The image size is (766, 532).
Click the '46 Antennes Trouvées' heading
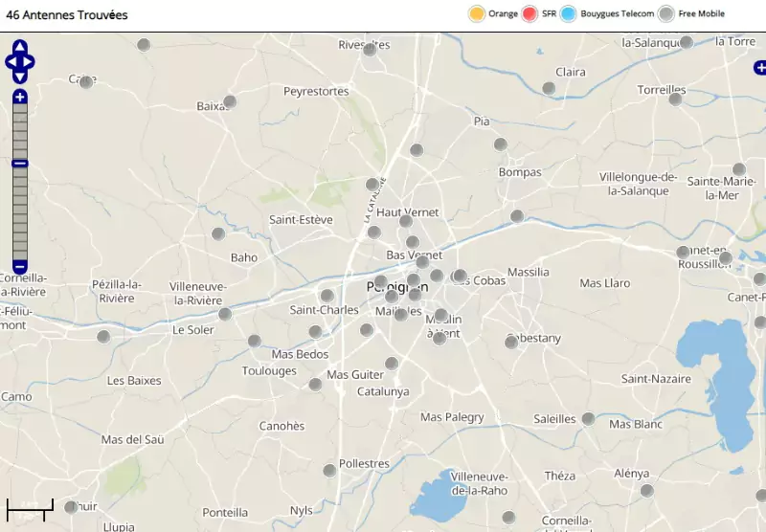(67, 15)
